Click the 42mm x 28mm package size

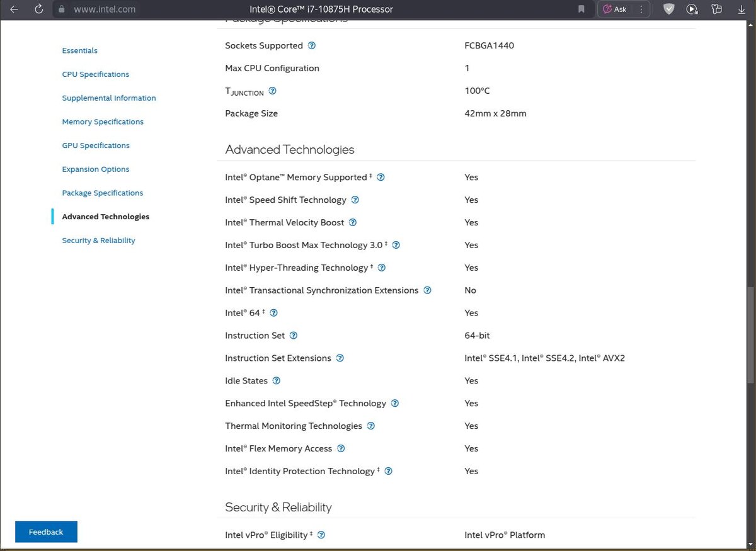pos(495,113)
